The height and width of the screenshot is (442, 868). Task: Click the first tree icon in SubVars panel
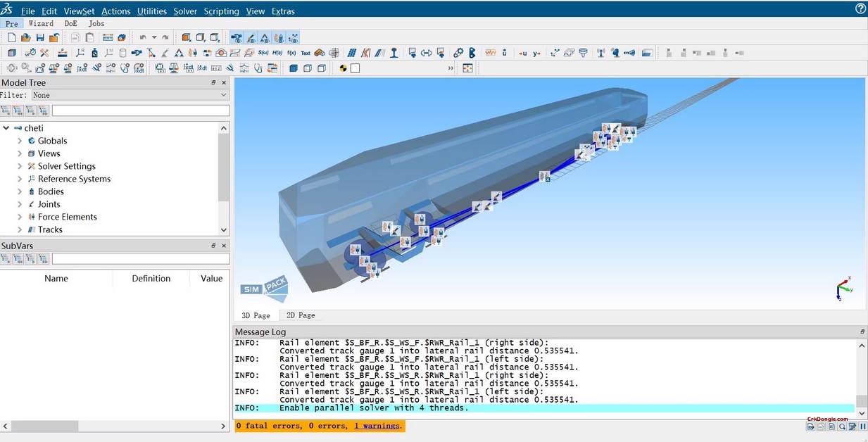point(6,259)
